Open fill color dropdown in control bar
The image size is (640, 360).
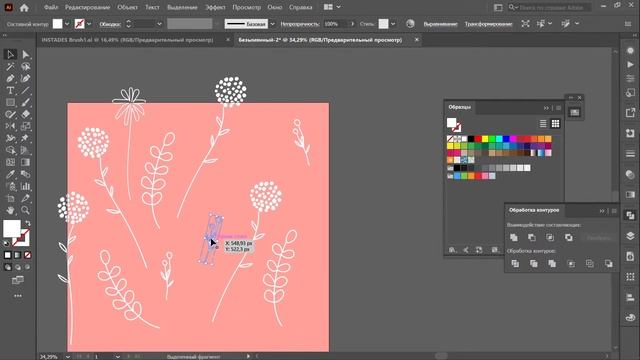67,24
